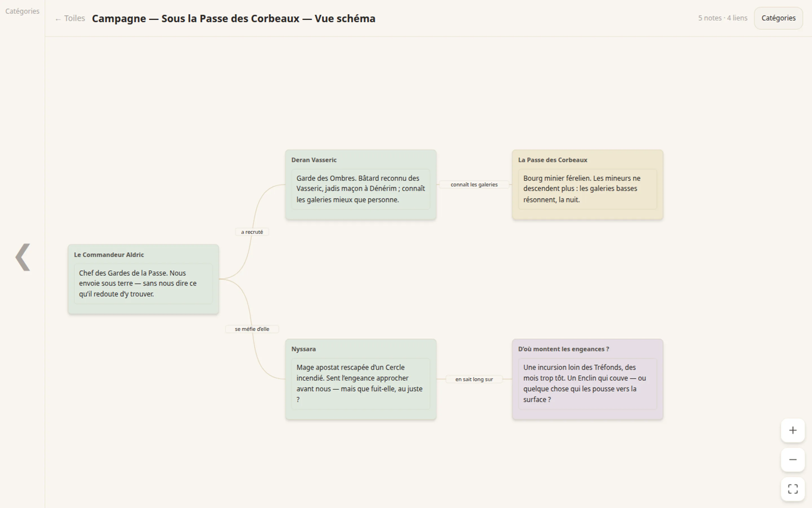Click the fit-to-screen frame icon

pyautogui.click(x=793, y=489)
